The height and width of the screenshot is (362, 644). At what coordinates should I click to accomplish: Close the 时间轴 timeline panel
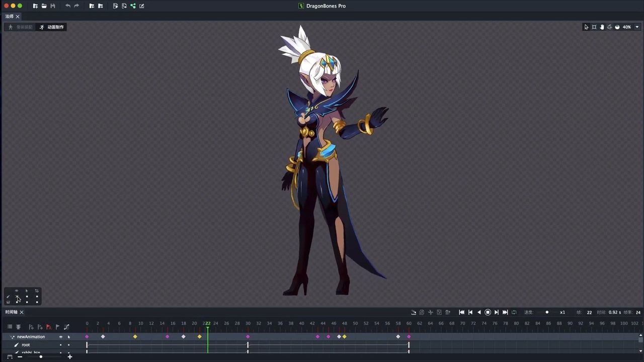click(x=22, y=312)
